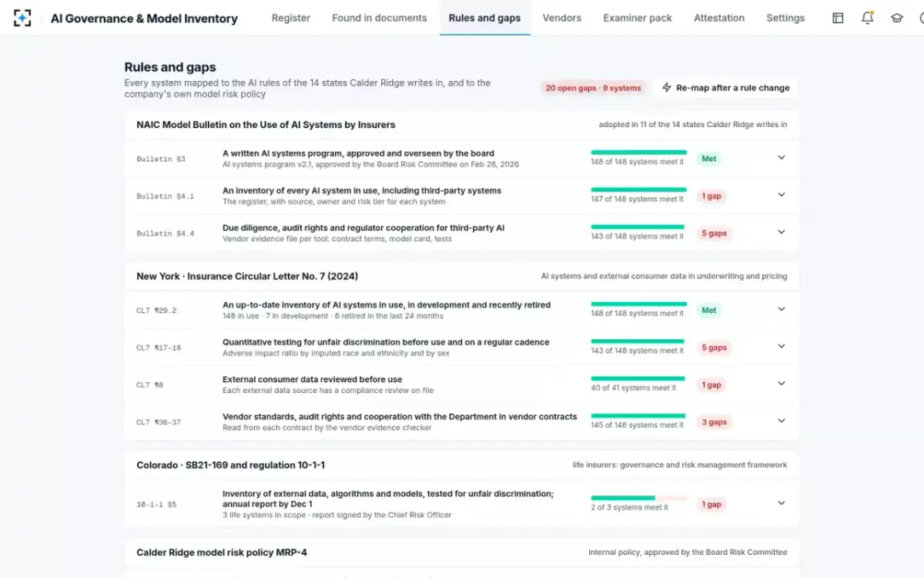Switch to the Attestation tab
This screenshot has width=924, height=578.
coord(719,18)
